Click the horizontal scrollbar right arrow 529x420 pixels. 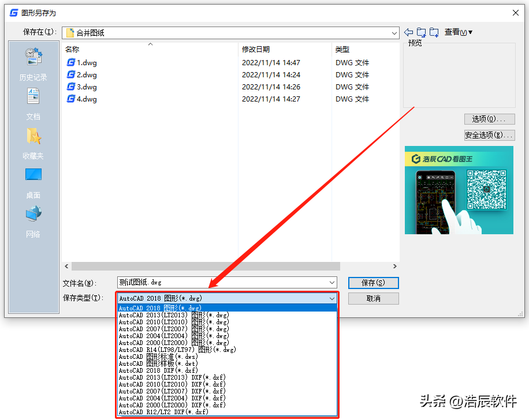click(394, 267)
